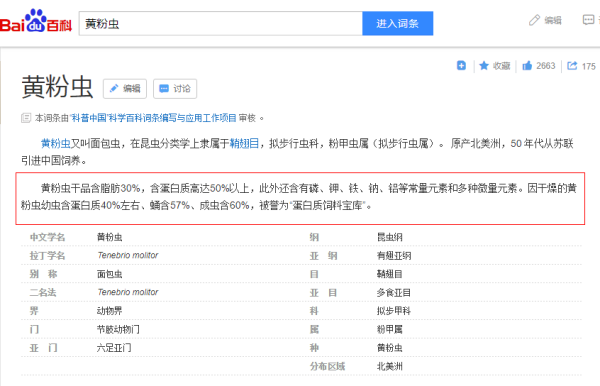Click the document icon before 本词条由

pyautogui.click(x=26, y=118)
